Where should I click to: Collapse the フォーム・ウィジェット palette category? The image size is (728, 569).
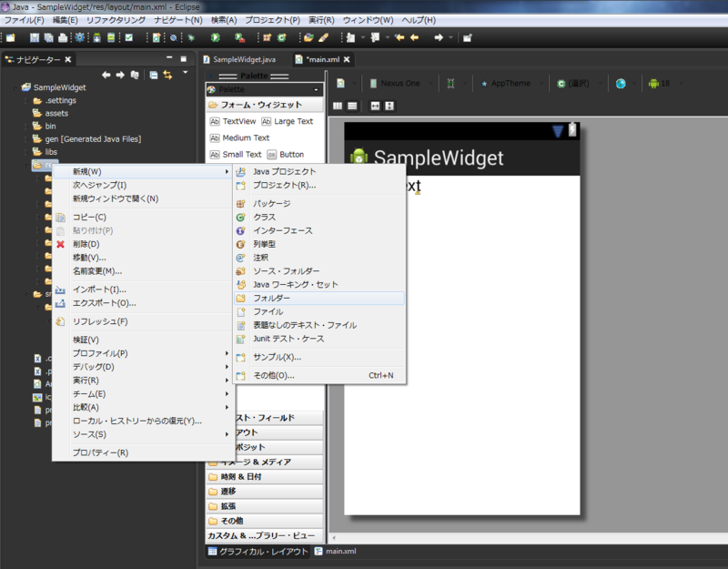pyautogui.click(x=264, y=105)
